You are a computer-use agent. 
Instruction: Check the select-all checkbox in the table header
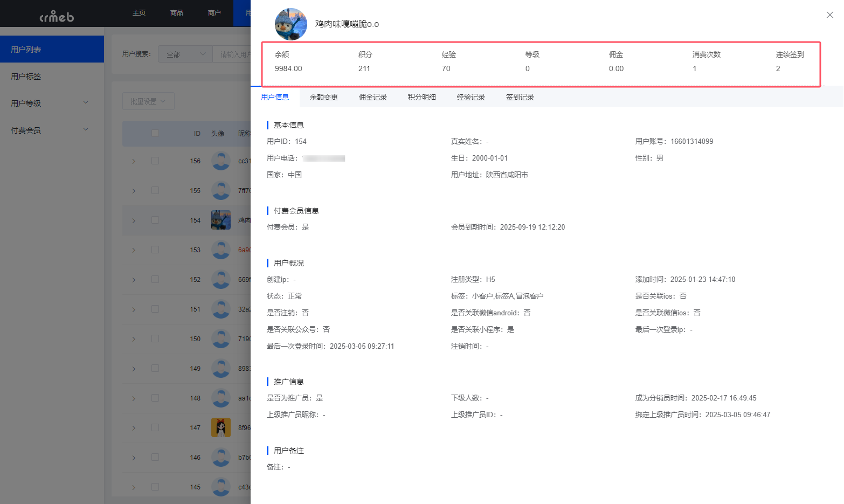click(x=155, y=133)
